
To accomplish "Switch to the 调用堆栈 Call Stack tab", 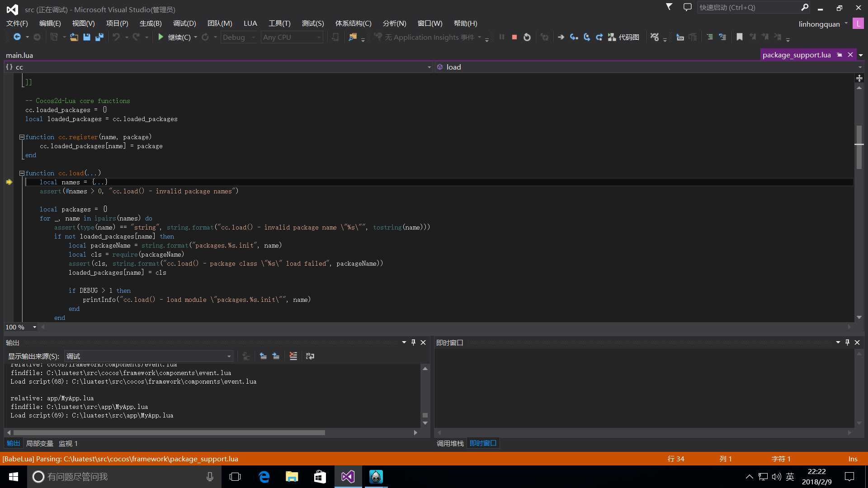I will coord(450,444).
